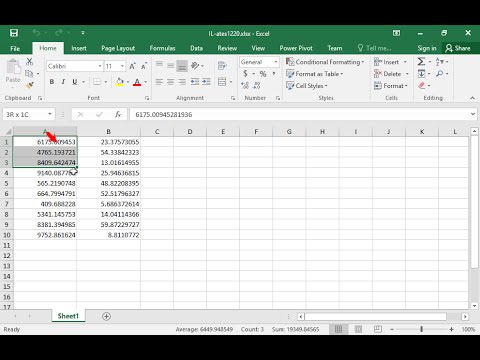The height and width of the screenshot is (360, 480).
Task: Switch to the Formulas tab
Action: 162,48
